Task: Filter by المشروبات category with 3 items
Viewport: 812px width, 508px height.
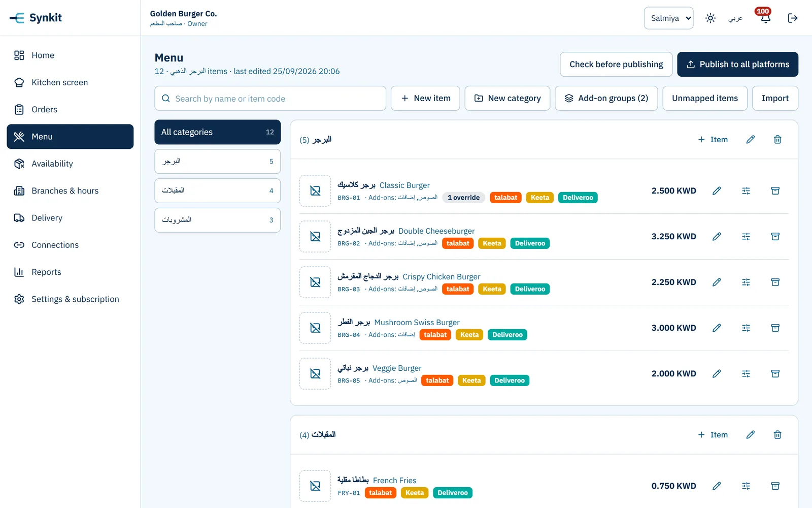Action: tap(218, 220)
